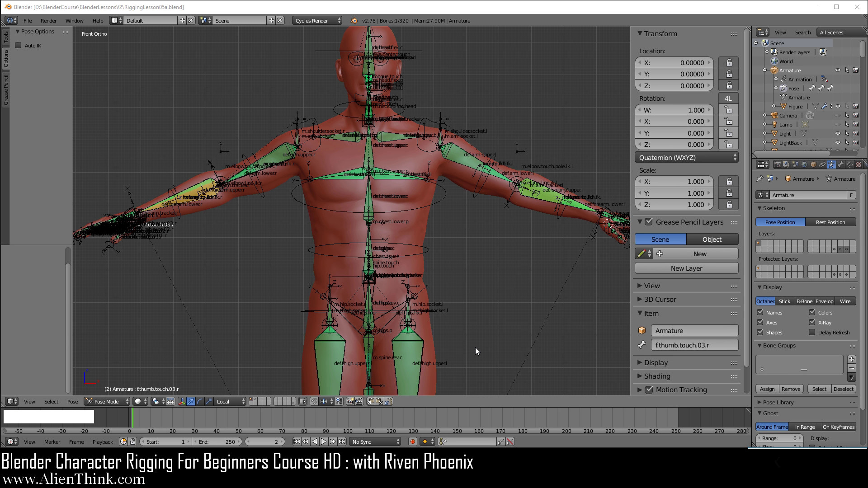Open the Render menu
Image resolution: width=868 pixels, height=488 pixels.
48,21
